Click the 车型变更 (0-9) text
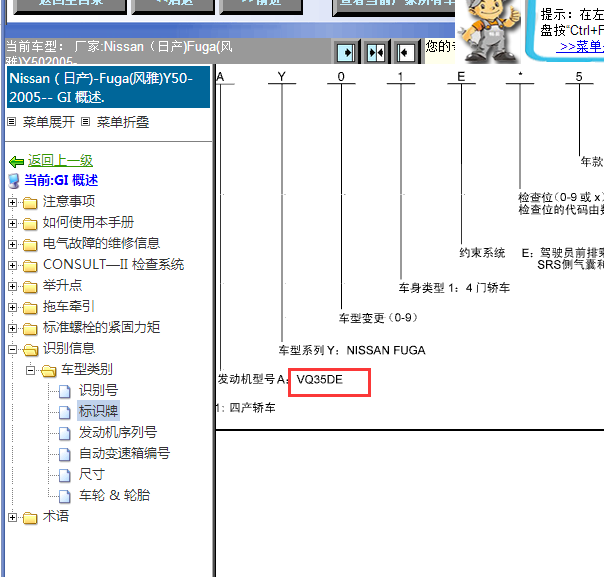Screen dimensions: 604x577 [x=378, y=318]
